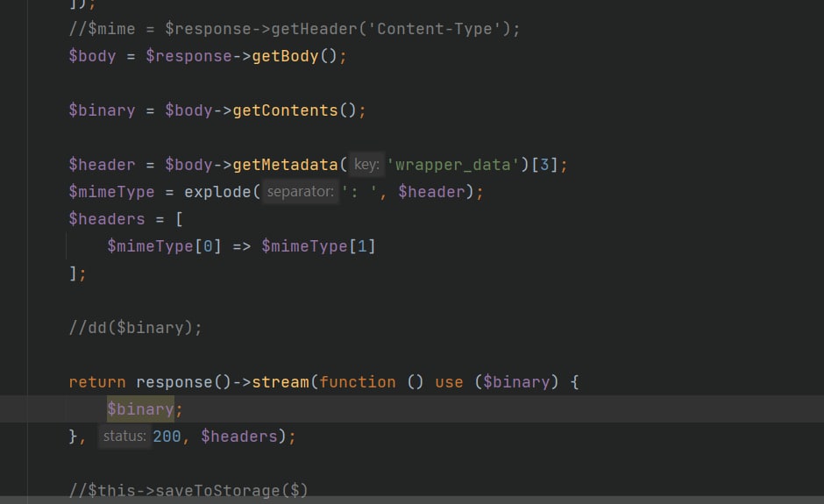824x504 pixels.
Task: Click getMetadata method name
Action: click(285, 165)
